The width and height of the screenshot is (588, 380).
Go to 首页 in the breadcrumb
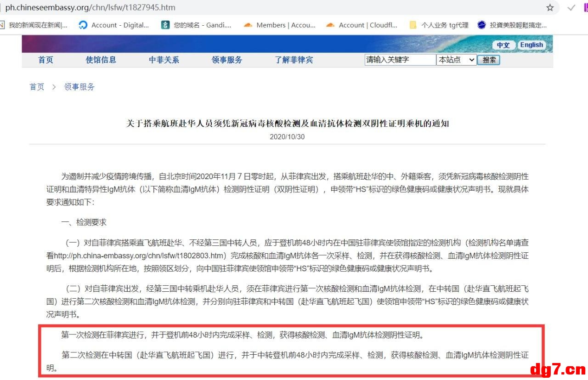click(x=37, y=87)
